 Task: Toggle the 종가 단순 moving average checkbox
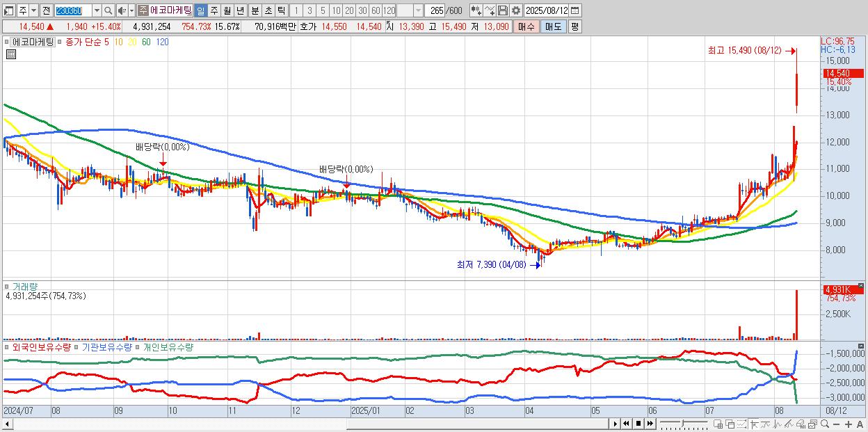pos(61,42)
